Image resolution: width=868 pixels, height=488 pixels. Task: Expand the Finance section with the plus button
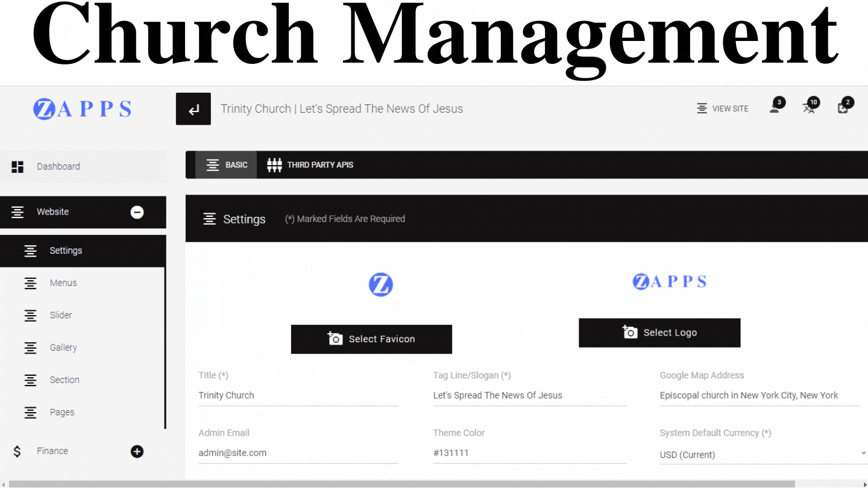coord(137,451)
